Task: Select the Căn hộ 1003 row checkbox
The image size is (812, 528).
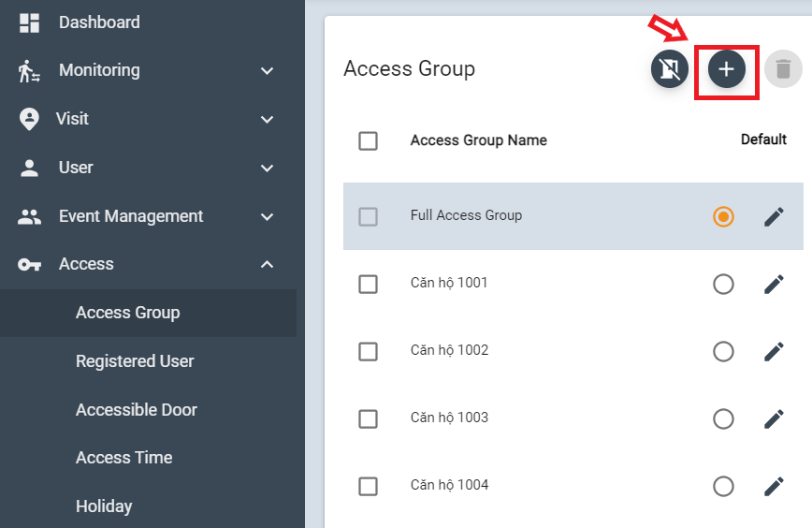Action: tap(369, 418)
